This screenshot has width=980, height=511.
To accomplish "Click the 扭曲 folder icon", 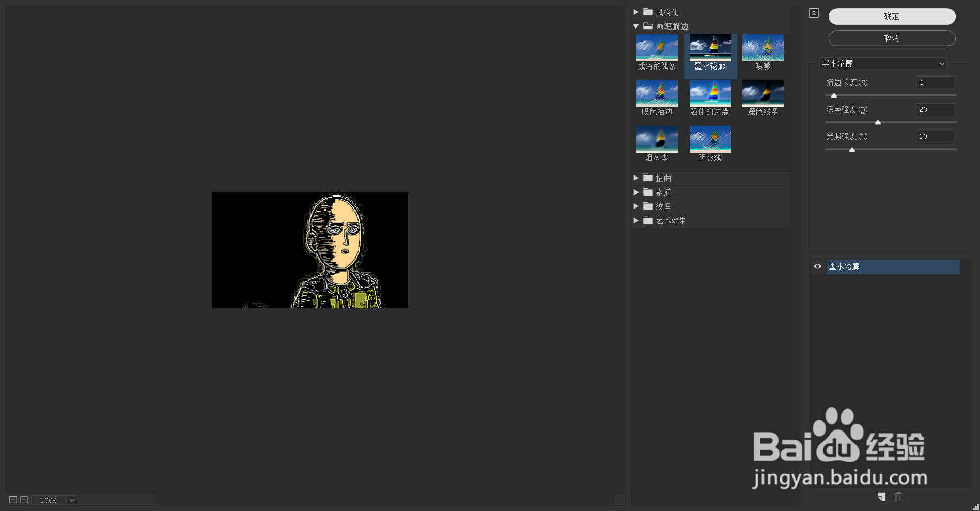I will click(x=648, y=178).
